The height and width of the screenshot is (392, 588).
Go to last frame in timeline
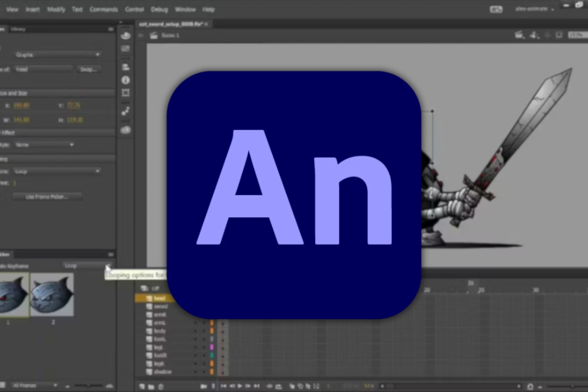257,386
